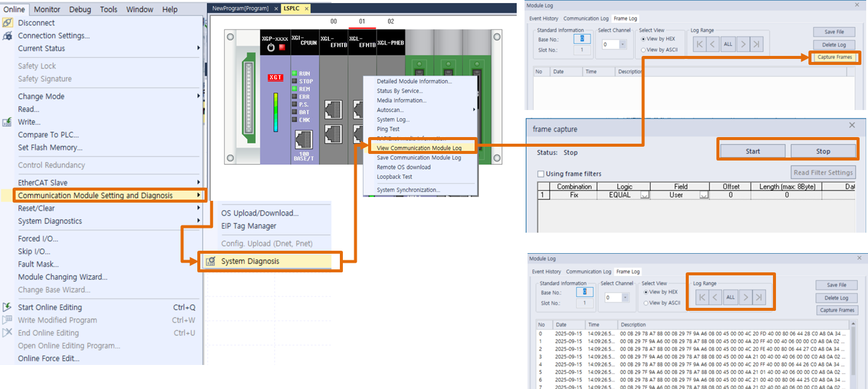Open the Logic EQUAL dropdown in filter table
The image size is (868, 389).
(x=644, y=195)
